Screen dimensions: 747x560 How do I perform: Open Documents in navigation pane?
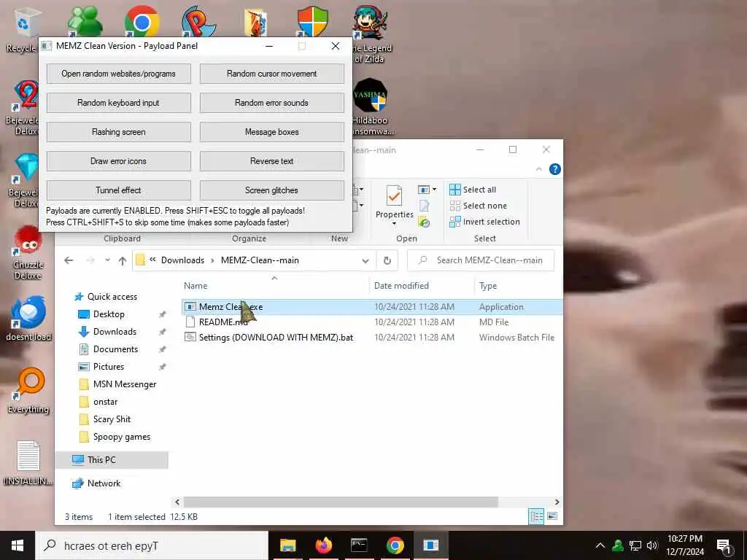coord(108,349)
